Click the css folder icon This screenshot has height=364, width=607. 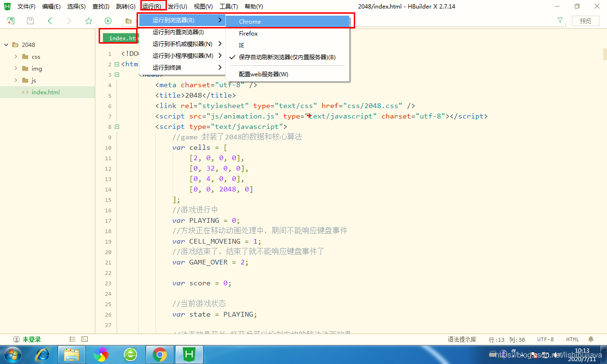point(25,56)
